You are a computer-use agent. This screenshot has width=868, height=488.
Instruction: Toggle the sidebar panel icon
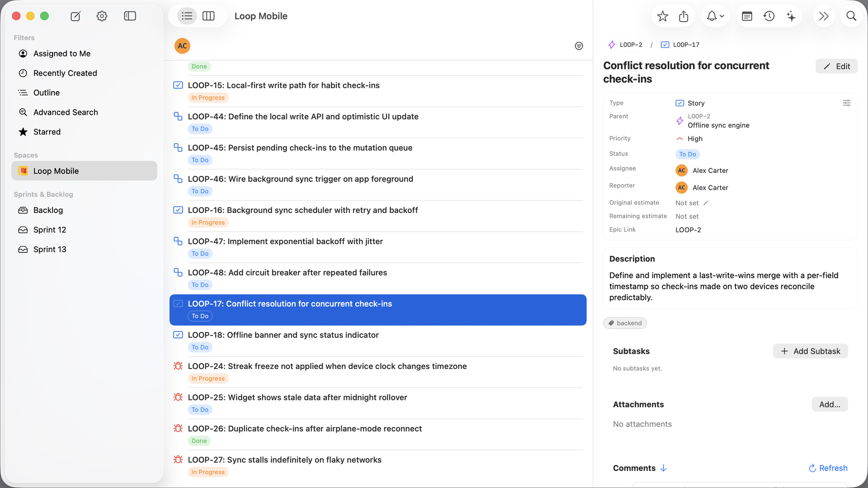pos(130,16)
